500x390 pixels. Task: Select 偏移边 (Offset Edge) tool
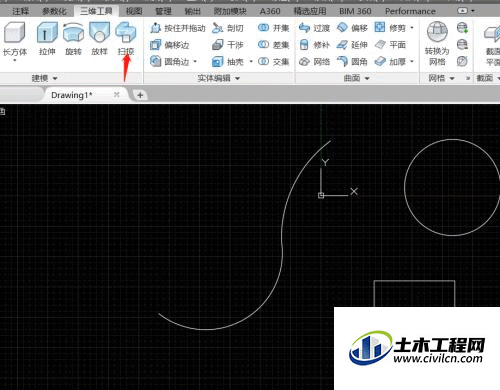click(x=169, y=45)
